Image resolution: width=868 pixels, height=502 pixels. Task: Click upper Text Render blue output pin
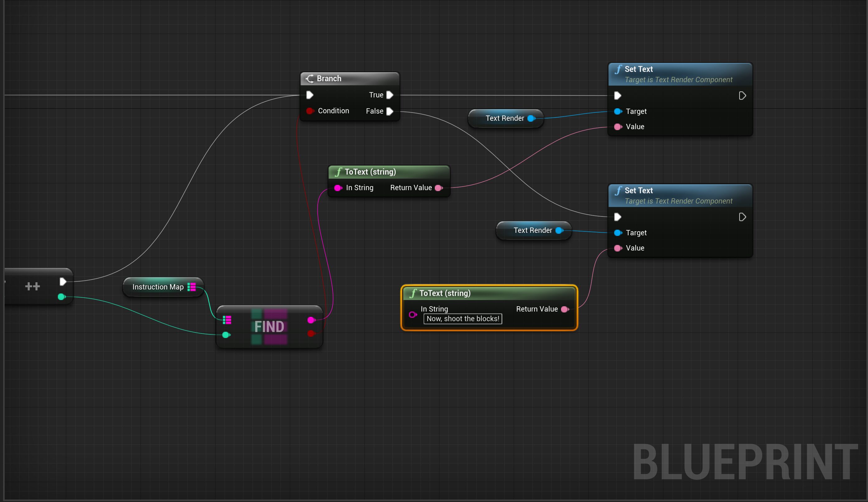point(531,119)
